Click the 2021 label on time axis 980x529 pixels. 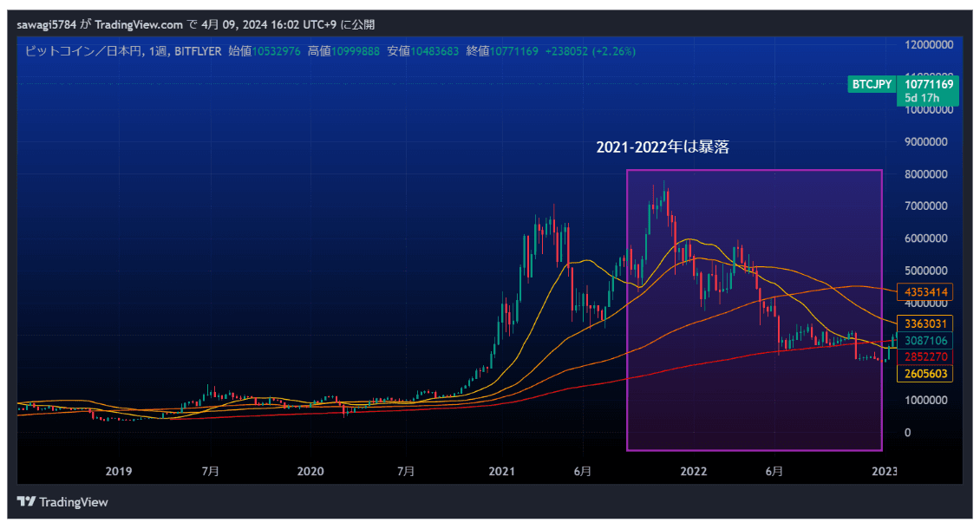click(502, 472)
